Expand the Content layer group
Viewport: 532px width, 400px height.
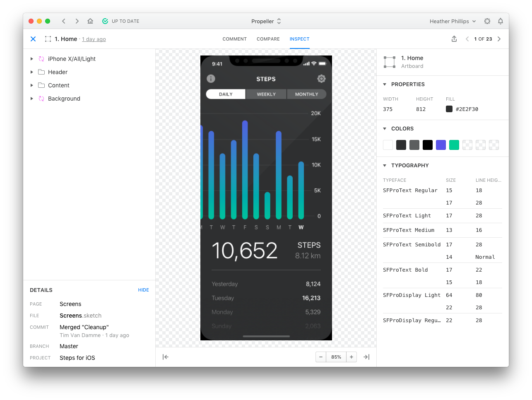[x=32, y=85]
